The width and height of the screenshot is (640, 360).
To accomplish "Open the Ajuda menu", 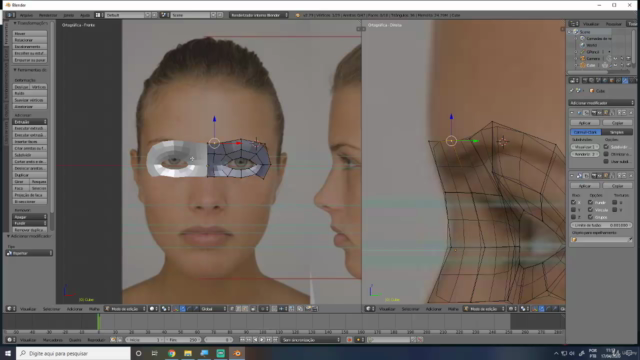I will (85, 15).
